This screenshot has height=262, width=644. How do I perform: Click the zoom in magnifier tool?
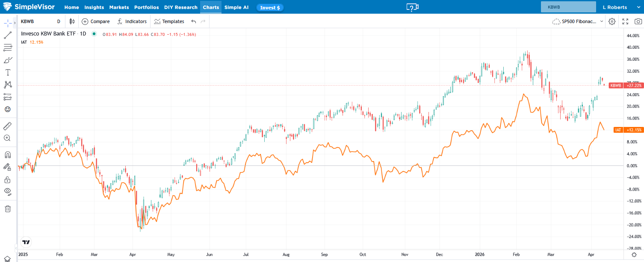coord(7,138)
